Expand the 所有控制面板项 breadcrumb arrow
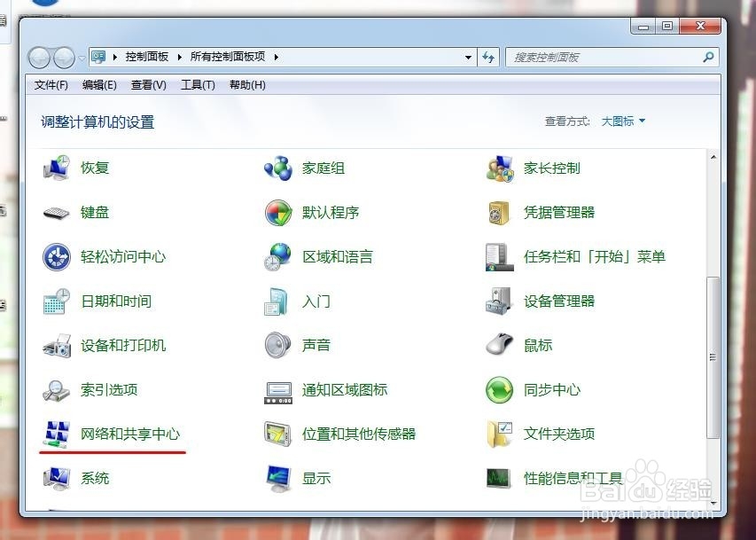 click(276, 56)
